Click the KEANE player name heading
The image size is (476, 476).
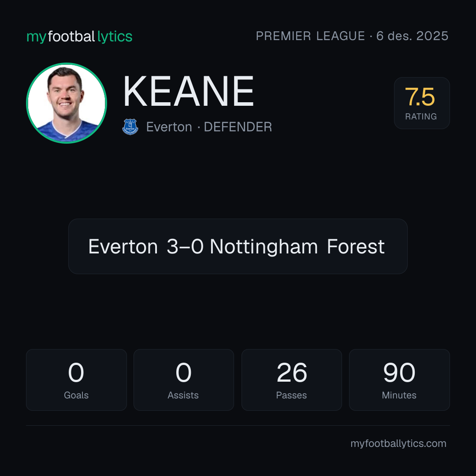(x=189, y=91)
